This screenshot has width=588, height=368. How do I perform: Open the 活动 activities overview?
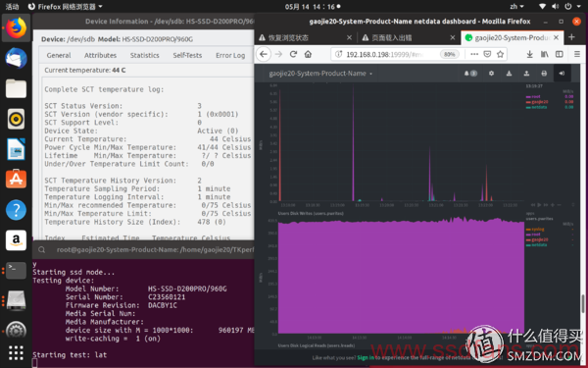click(x=12, y=7)
